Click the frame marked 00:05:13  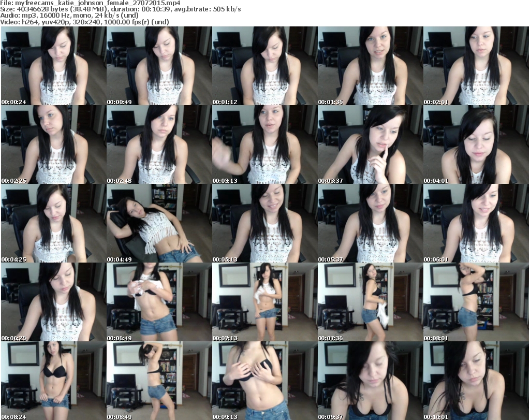pos(264,223)
